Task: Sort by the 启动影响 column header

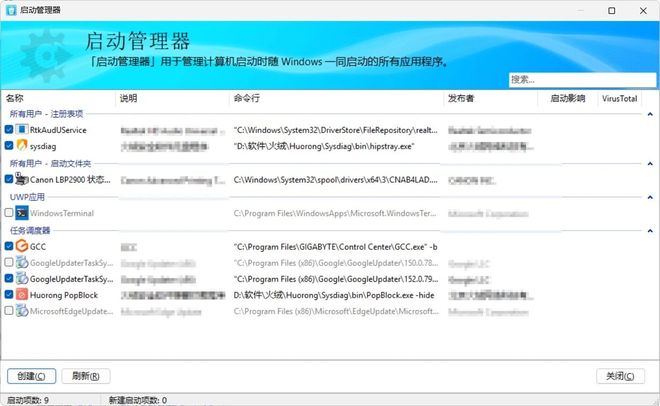Action: [x=568, y=98]
